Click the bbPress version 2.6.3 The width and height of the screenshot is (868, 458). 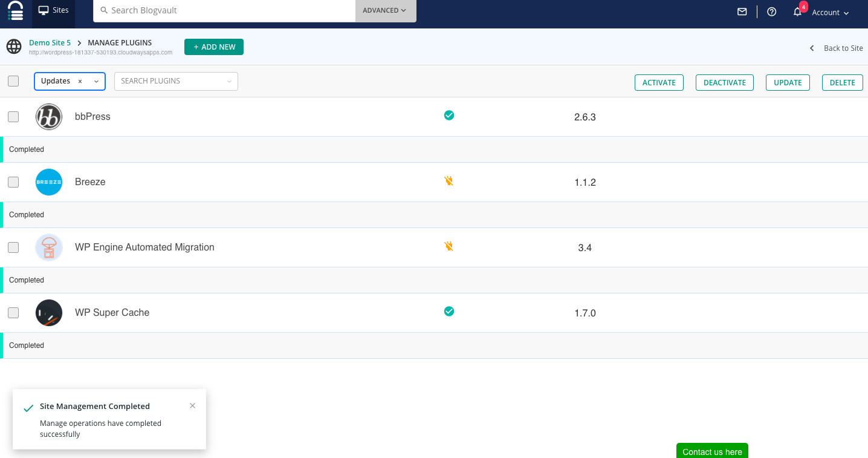point(585,117)
